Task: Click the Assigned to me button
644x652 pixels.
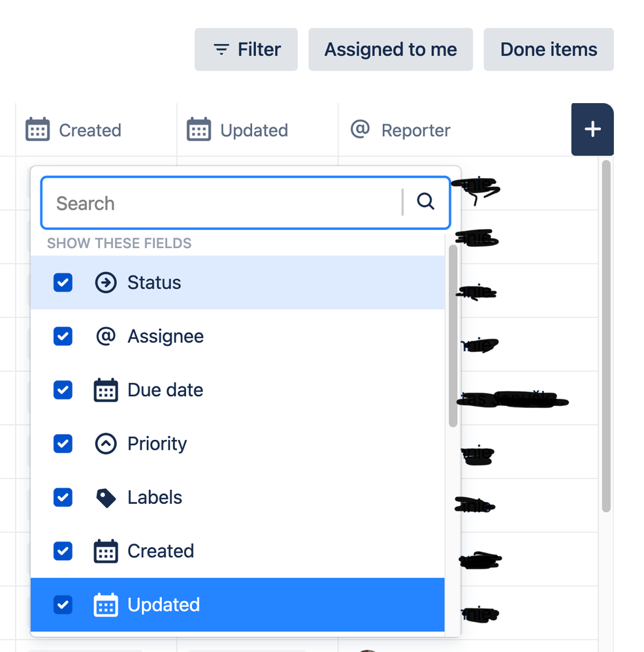Action: tap(390, 49)
